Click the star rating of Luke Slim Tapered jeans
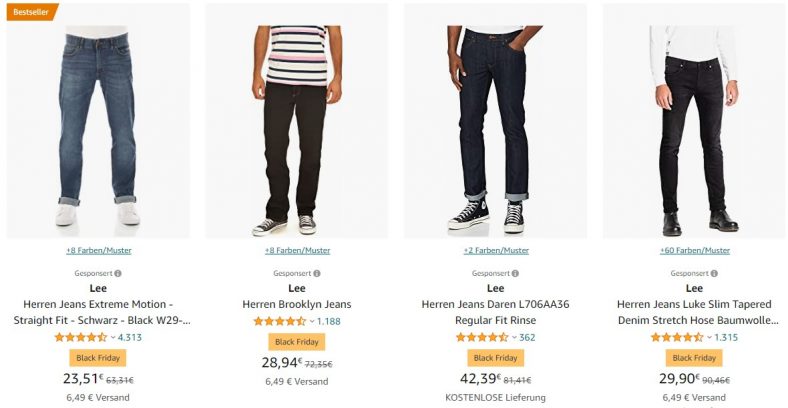Screen dimensions: 788x408 point(677,338)
